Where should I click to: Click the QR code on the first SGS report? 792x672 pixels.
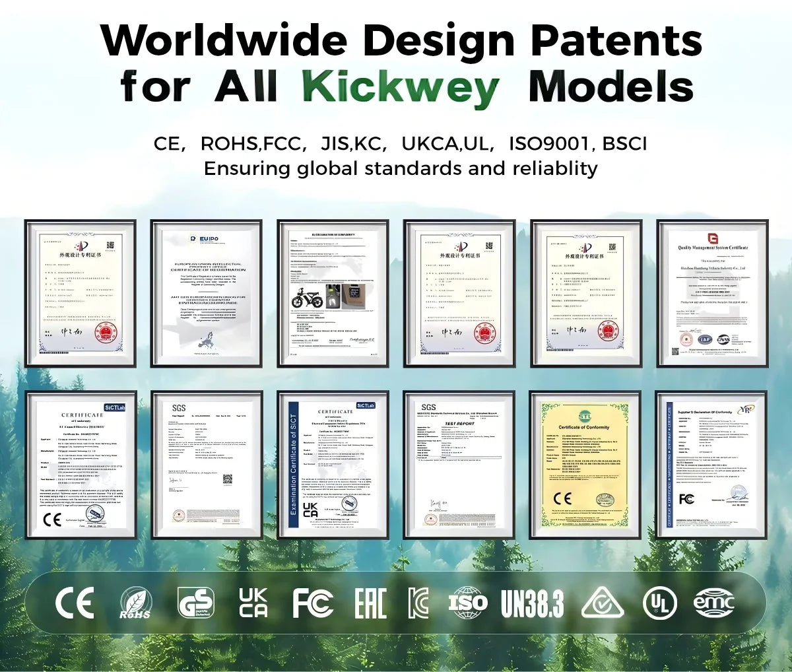click(x=227, y=479)
